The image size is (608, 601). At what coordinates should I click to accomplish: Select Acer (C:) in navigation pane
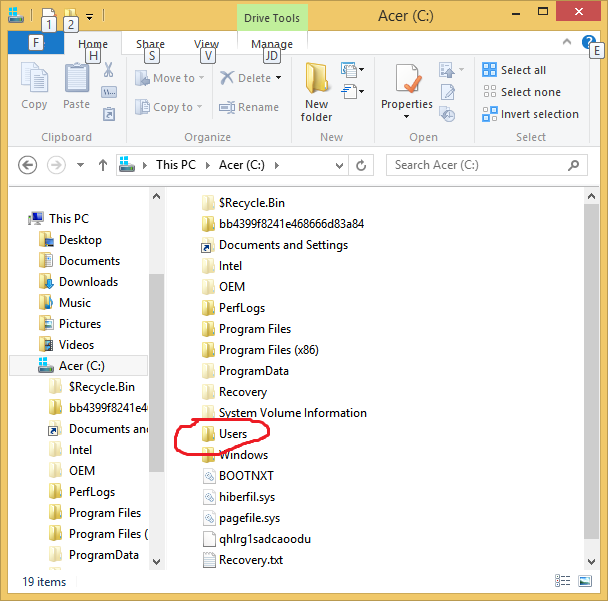coord(78,366)
